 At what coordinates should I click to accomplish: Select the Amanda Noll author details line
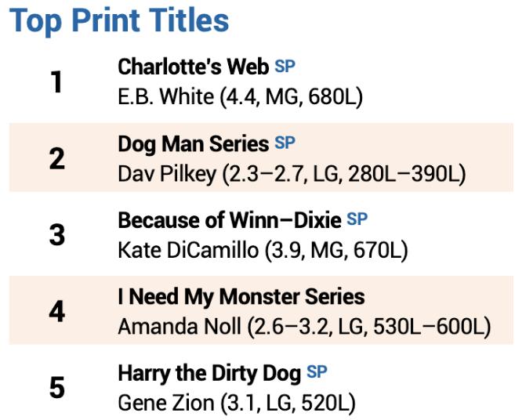point(304,326)
